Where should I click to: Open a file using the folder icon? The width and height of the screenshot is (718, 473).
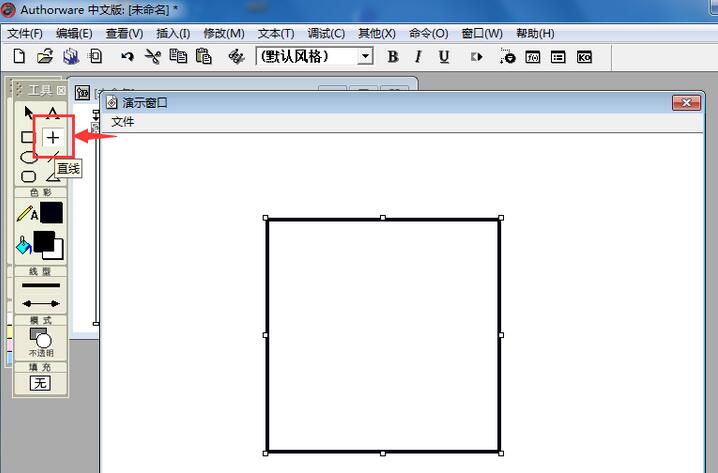[x=45, y=57]
